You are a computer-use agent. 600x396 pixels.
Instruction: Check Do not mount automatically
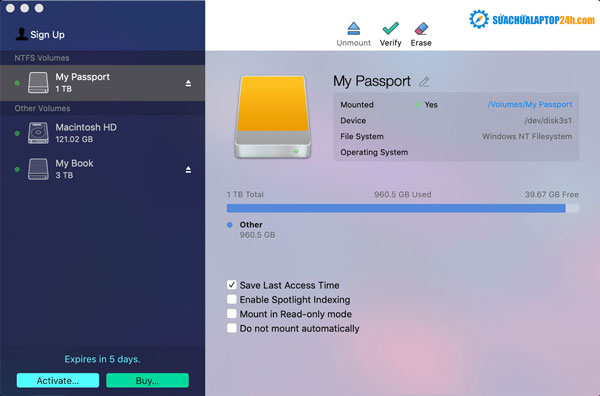tap(232, 328)
